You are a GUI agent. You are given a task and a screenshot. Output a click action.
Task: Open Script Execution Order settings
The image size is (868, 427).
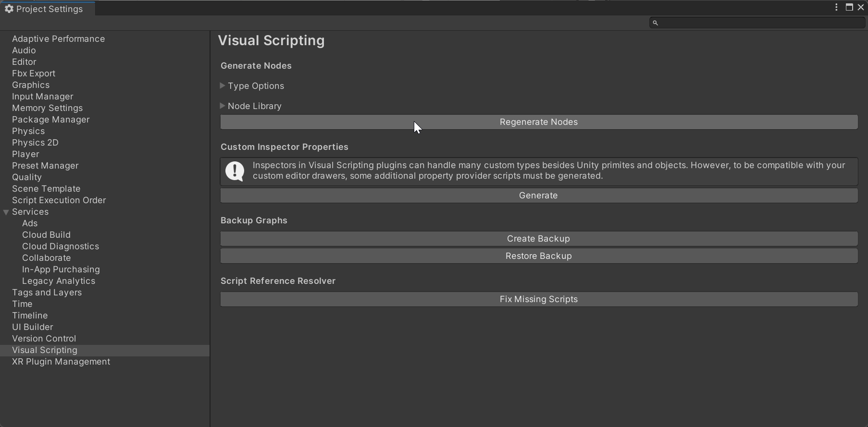59,200
